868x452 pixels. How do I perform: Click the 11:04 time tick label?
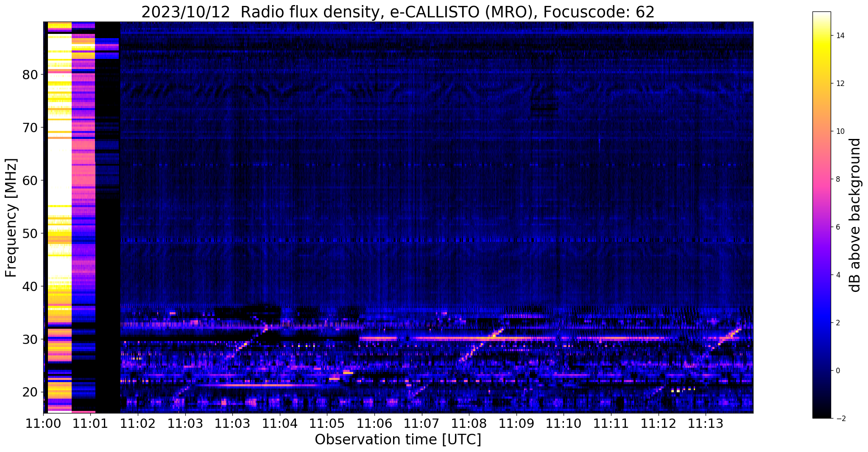click(x=279, y=423)
